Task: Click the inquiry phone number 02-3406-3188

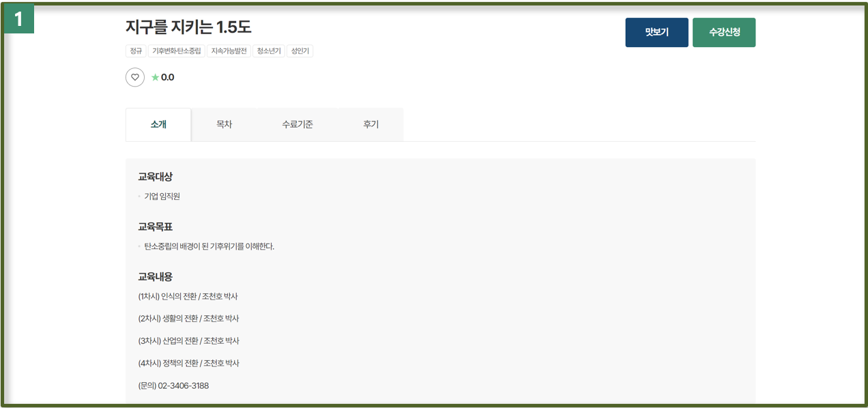Action: coord(184,385)
